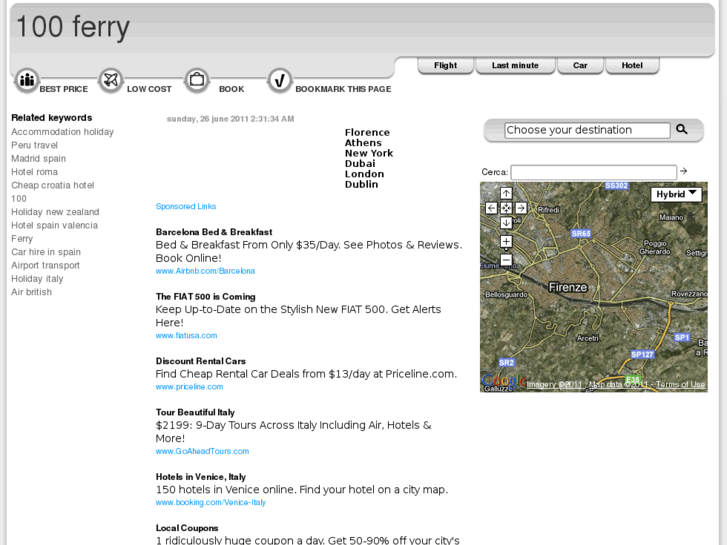Click the Cerca search input field
Image resolution: width=727 pixels, height=545 pixels.
coord(593,172)
